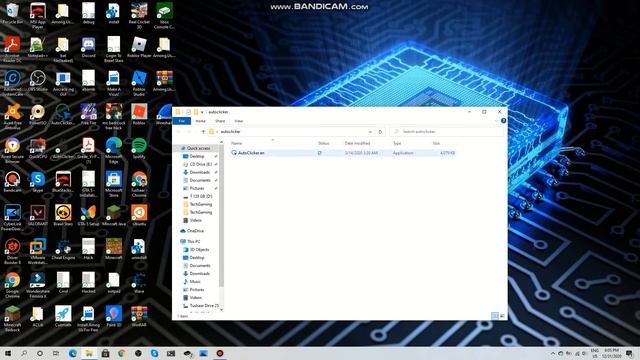Screen dimensions: 640x360
Task: Open File Explorer from the taskbar
Action: click(x=89, y=353)
